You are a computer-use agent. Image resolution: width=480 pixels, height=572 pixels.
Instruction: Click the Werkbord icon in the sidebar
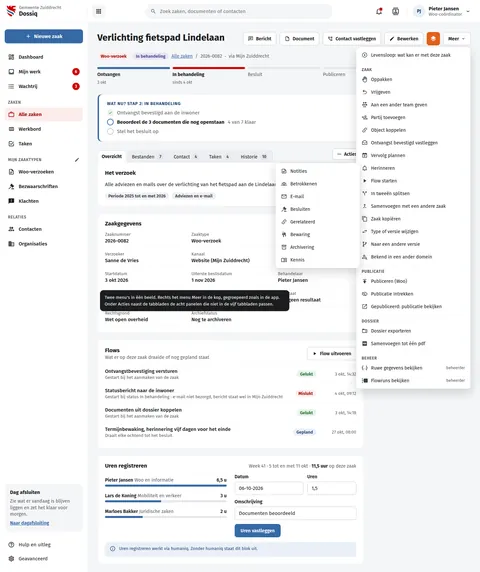coord(11,129)
